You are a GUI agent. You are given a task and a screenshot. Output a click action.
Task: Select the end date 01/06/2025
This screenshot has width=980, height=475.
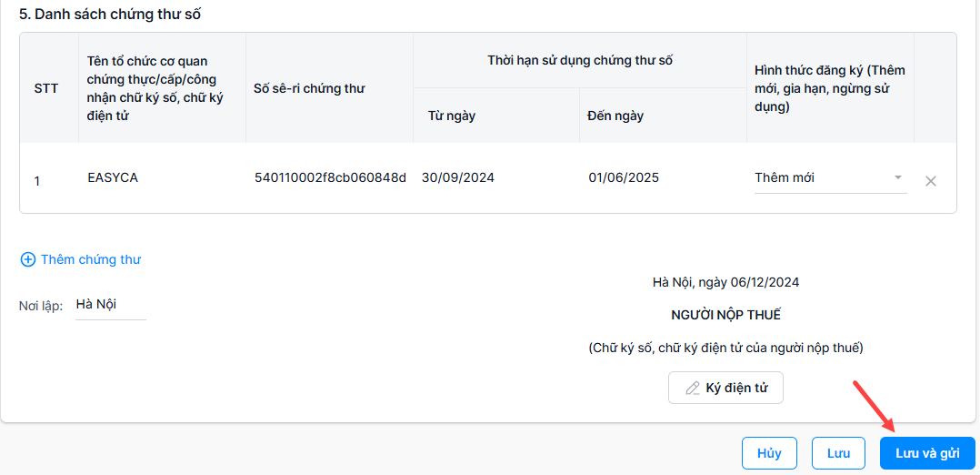click(624, 178)
